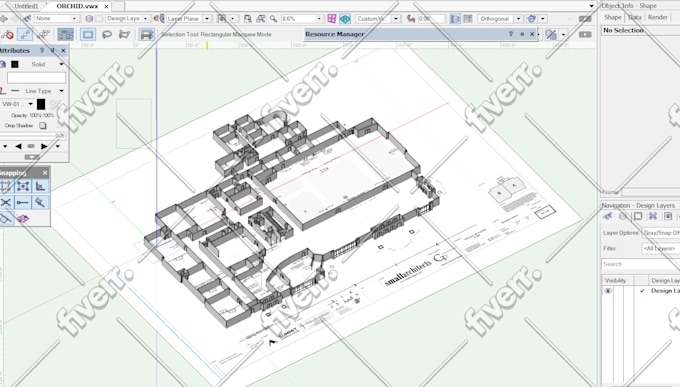The width and height of the screenshot is (680, 387).
Task: Click the Attributes panel help question icon
Action: 42,50
